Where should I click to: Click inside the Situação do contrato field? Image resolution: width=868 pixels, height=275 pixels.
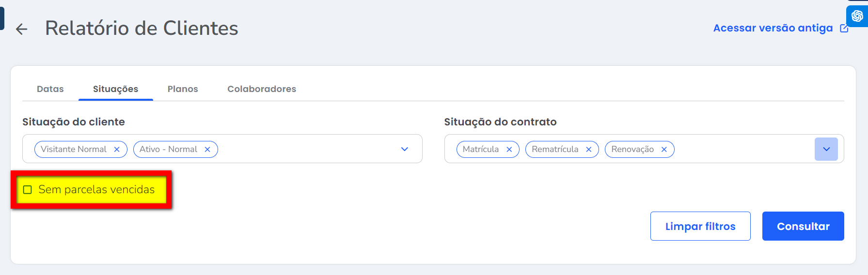742,149
